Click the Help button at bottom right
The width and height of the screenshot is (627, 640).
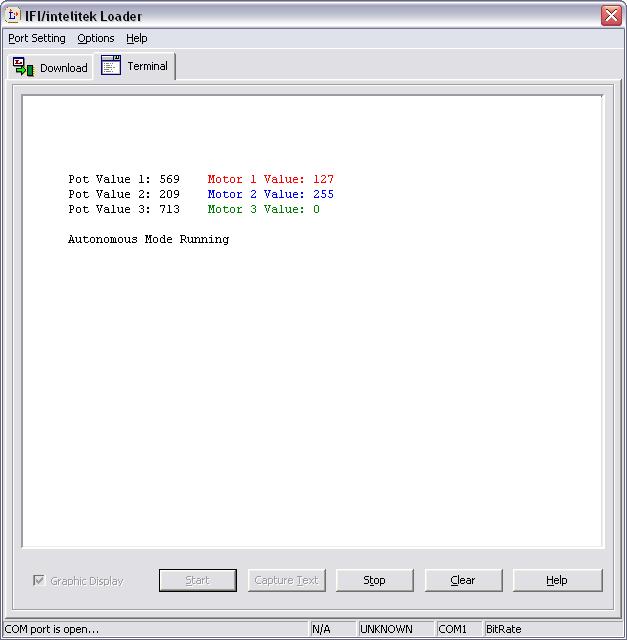click(x=557, y=580)
